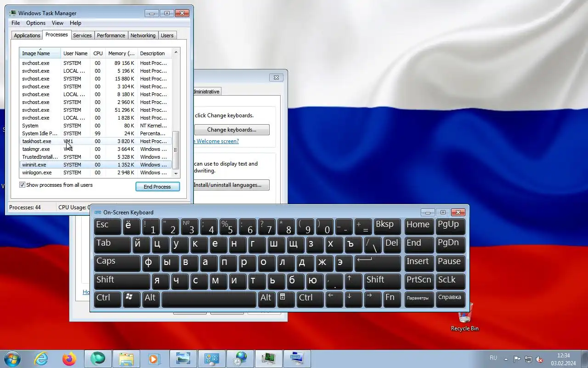Open the File menu in Task Manager
The image size is (588, 368).
point(16,23)
